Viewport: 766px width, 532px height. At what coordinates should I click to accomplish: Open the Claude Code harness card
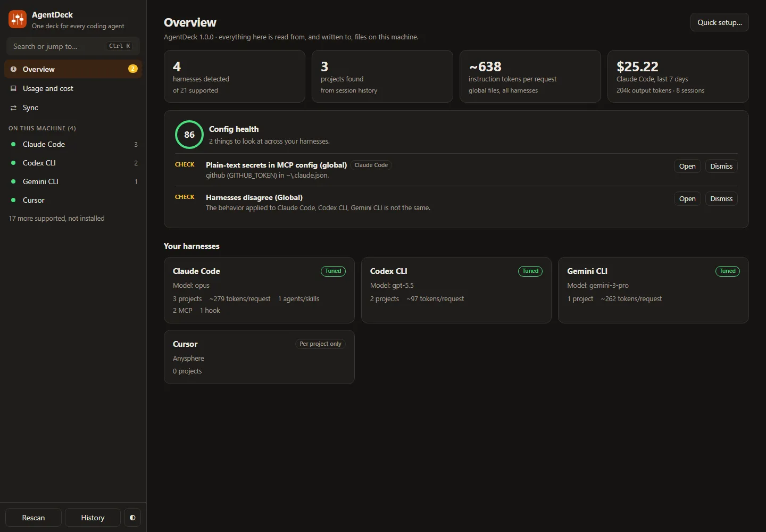tap(259, 290)
